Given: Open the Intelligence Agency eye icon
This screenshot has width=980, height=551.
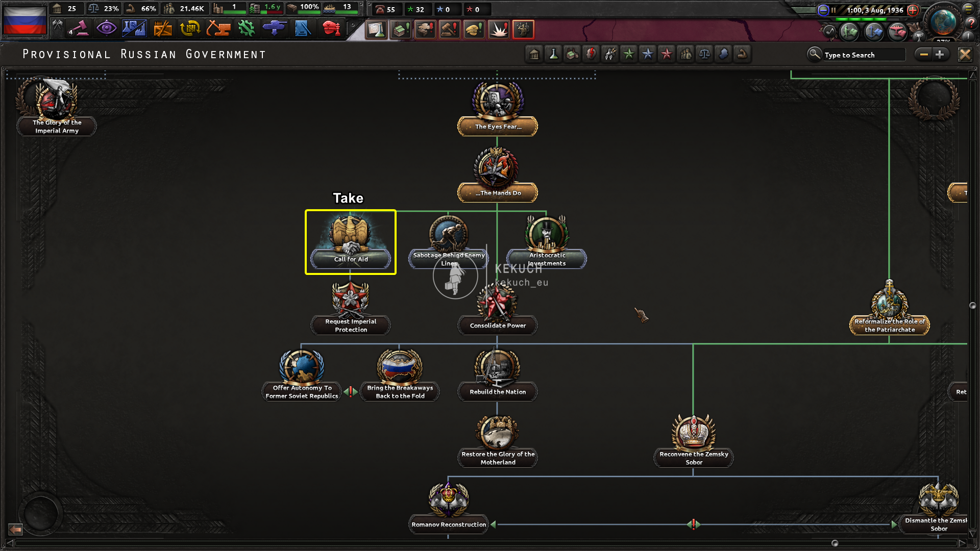Looking at the screenshot, I should [x=106, y=28].
